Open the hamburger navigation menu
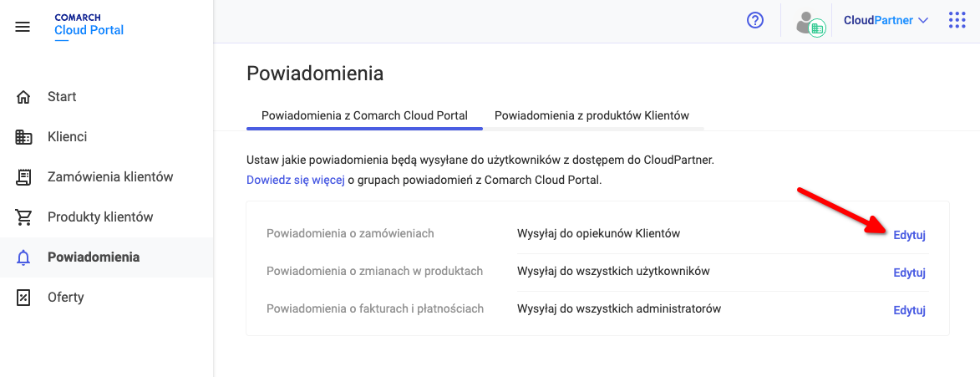Viewport: 980px width, 377px height. 23,27
